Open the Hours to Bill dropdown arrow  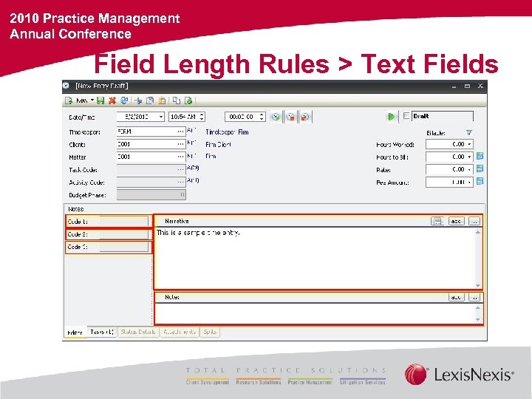click(470, 157)
